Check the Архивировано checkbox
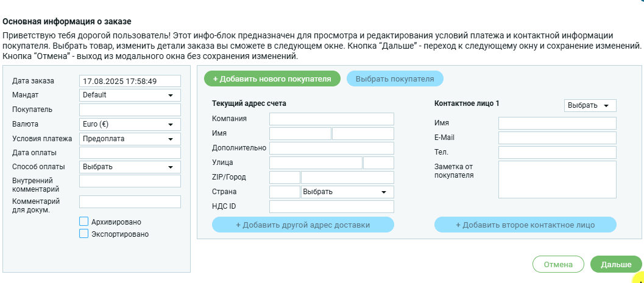The height and width of the screenshot is (283, 644). coord(84,222)
